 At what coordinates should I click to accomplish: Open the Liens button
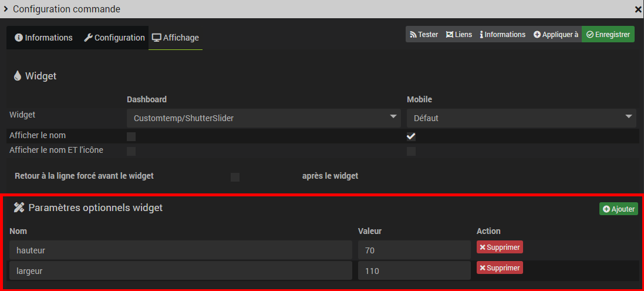click(458, 35)
